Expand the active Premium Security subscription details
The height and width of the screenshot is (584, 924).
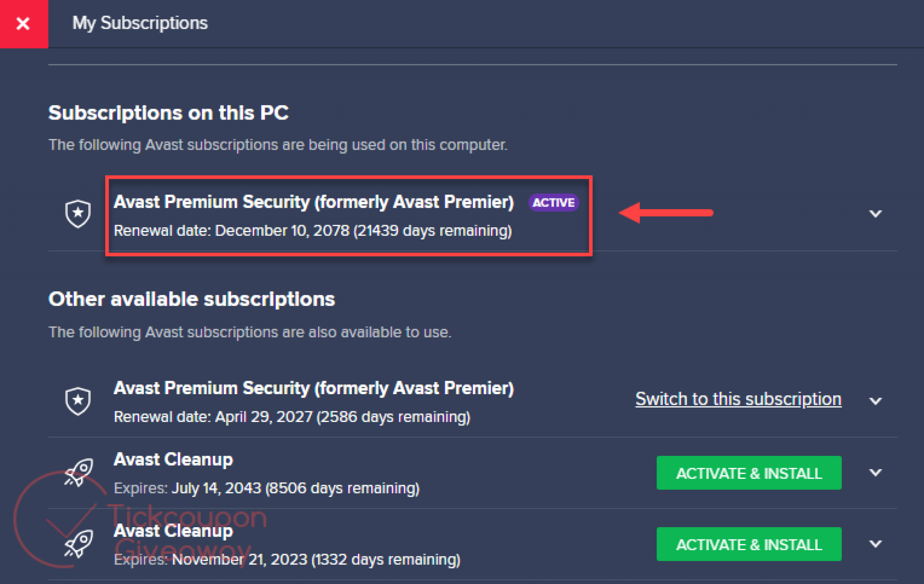(875, 214)
